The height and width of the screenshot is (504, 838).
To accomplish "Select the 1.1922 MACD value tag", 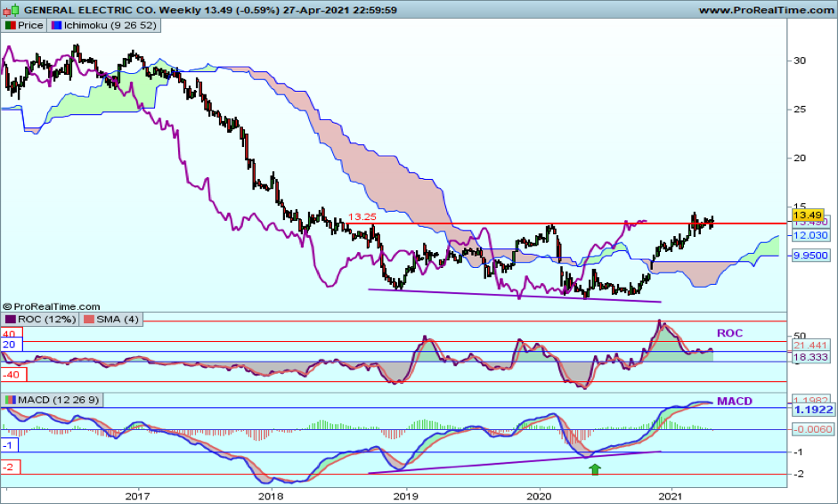I will click(x=813, y=410).
